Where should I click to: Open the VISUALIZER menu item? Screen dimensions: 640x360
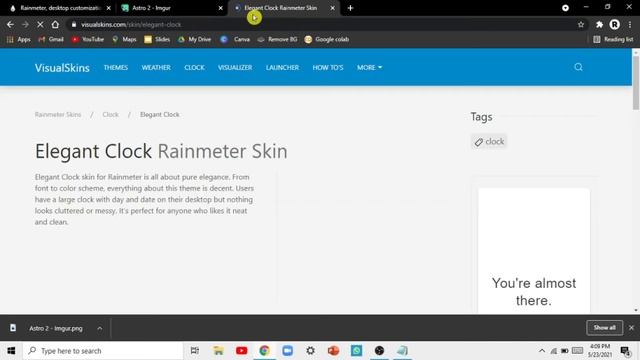pyautogui.click(x=235, y=67)
